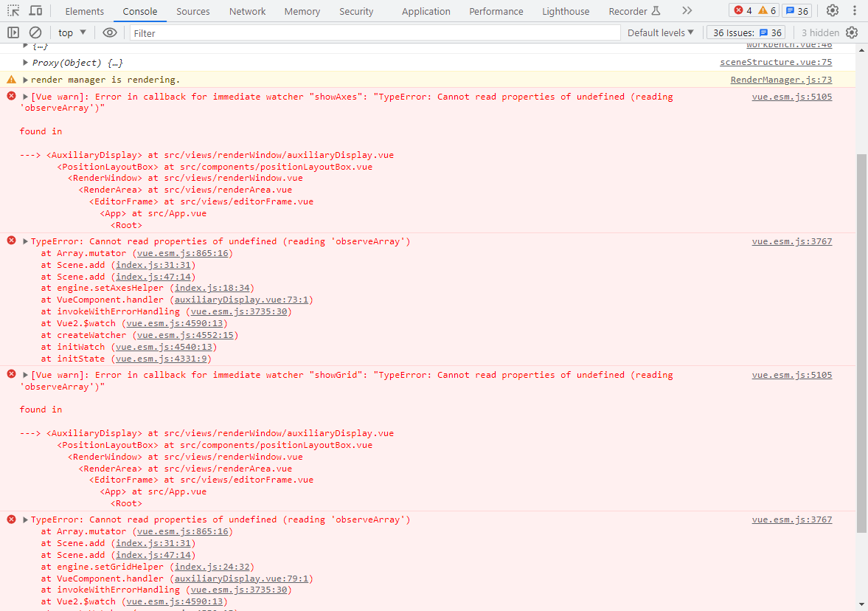Screen dimensions: 868x611
Task: Clear the console with the ban icon
Action: [x=35, y=32]
